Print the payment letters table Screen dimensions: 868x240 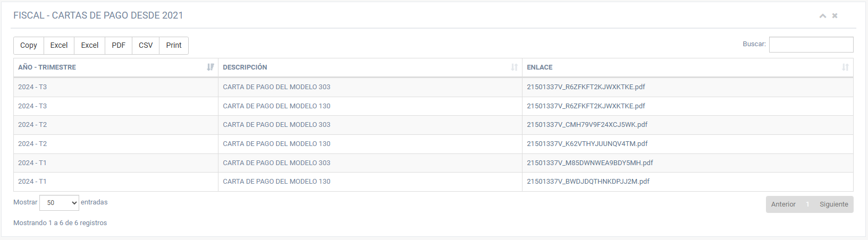click(x=174, y=46)
